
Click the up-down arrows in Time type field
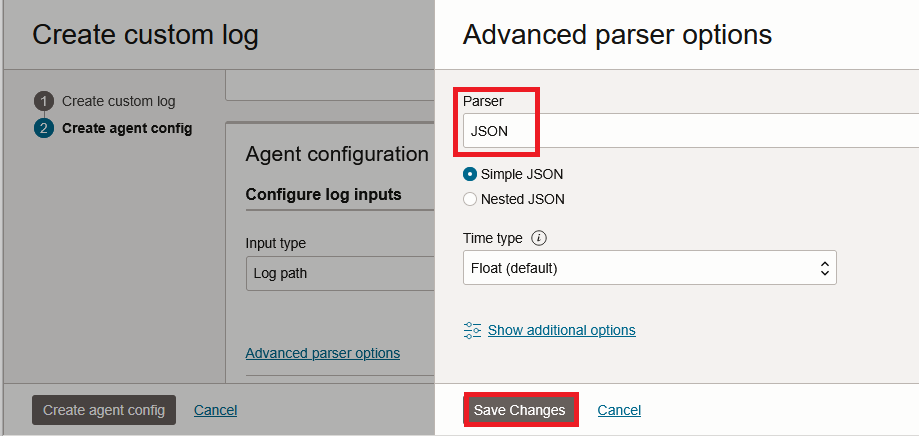(824, 268)
